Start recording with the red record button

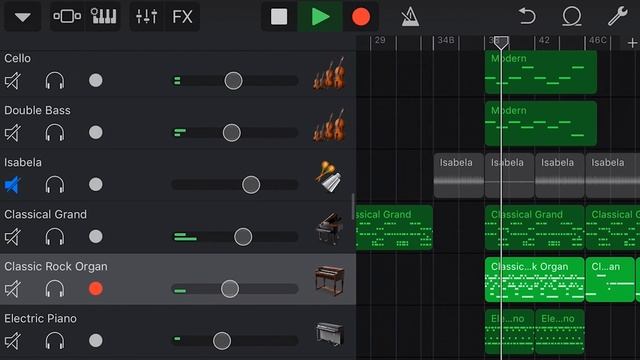click(361, 17)
